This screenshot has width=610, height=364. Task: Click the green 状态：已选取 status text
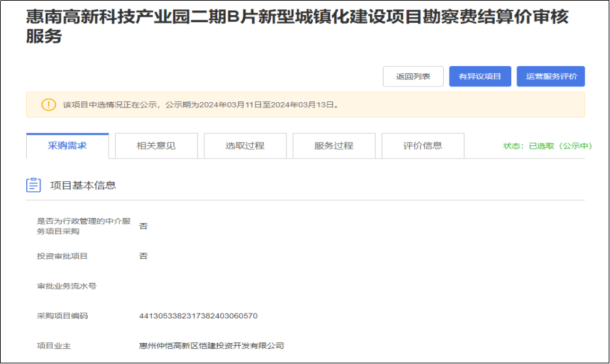click(x=547, y=146)
